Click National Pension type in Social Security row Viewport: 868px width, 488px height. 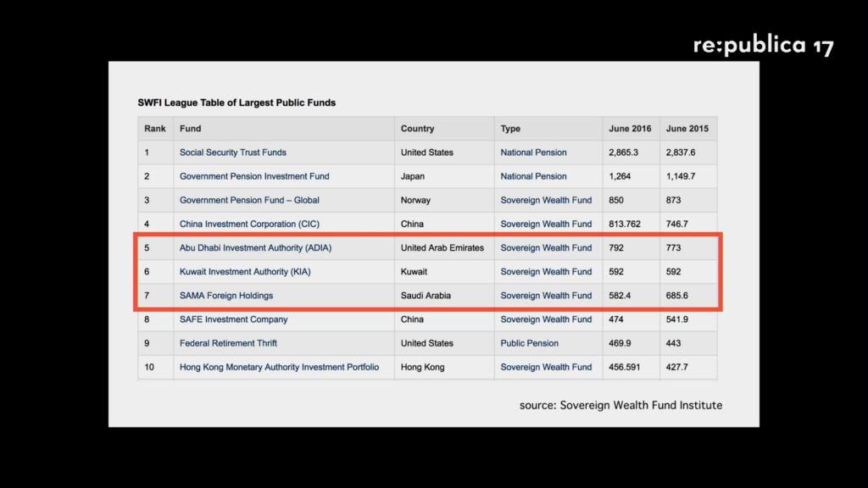click(533, 152)
